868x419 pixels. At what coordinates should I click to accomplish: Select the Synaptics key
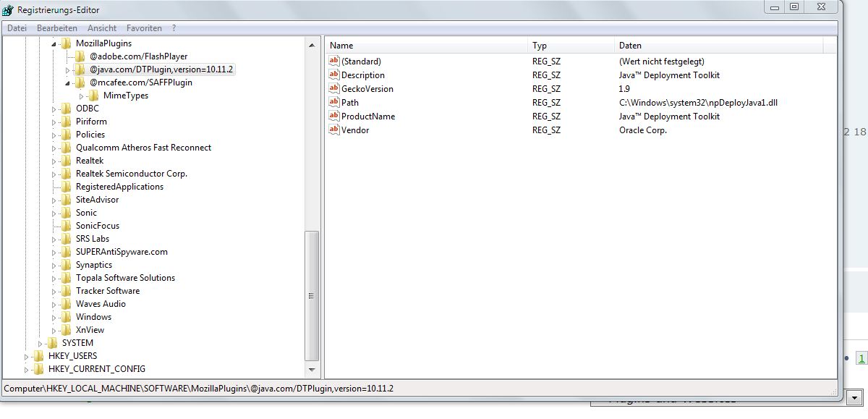[94, 265]
